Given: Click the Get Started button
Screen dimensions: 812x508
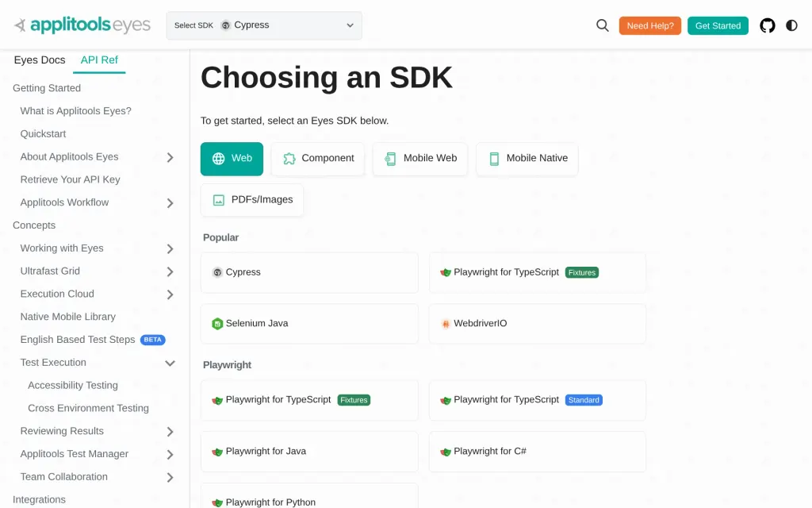Looking at the screenshot, I should click(718, 25).
